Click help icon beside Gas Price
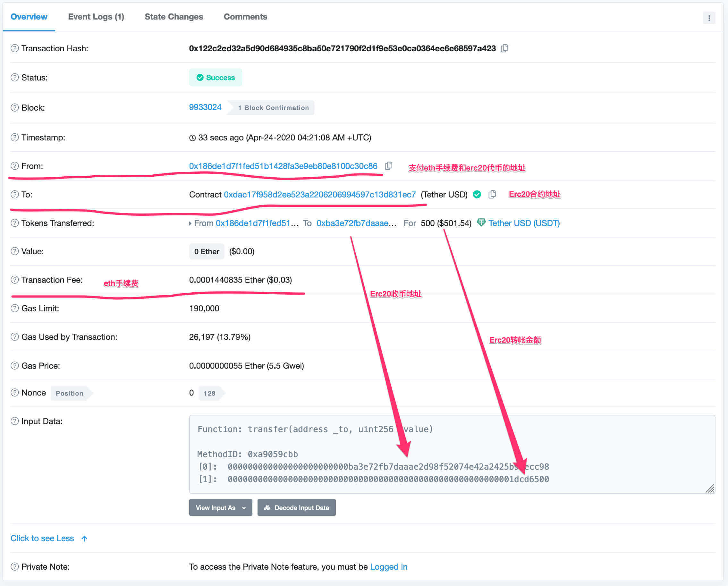The width and height of the screenshot is (728, 586). (14, 365)
